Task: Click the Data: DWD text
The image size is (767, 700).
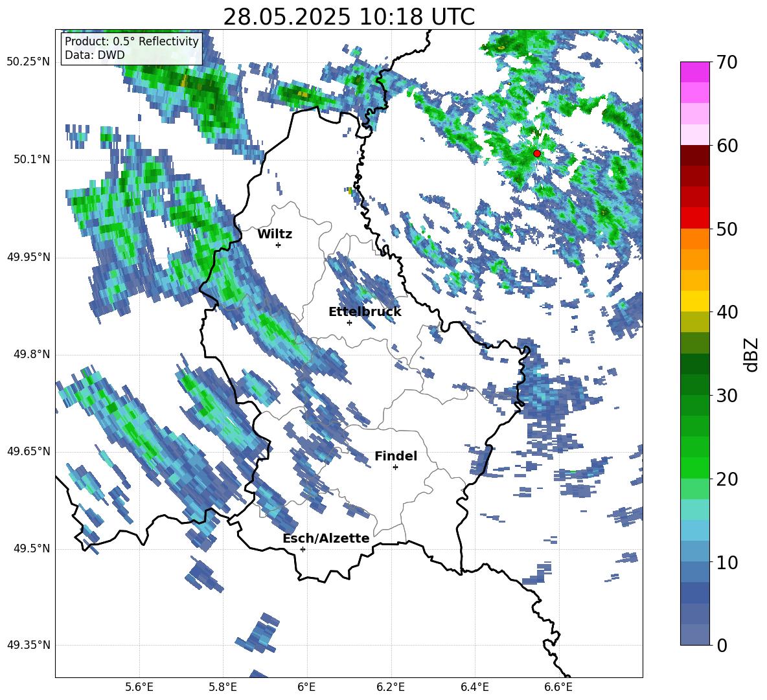Action: click(95, 54)
